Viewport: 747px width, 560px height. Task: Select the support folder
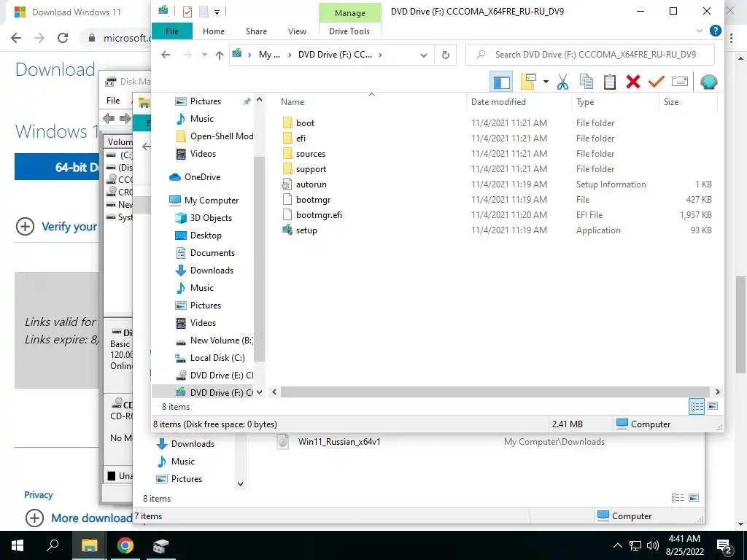pos(311,168)
